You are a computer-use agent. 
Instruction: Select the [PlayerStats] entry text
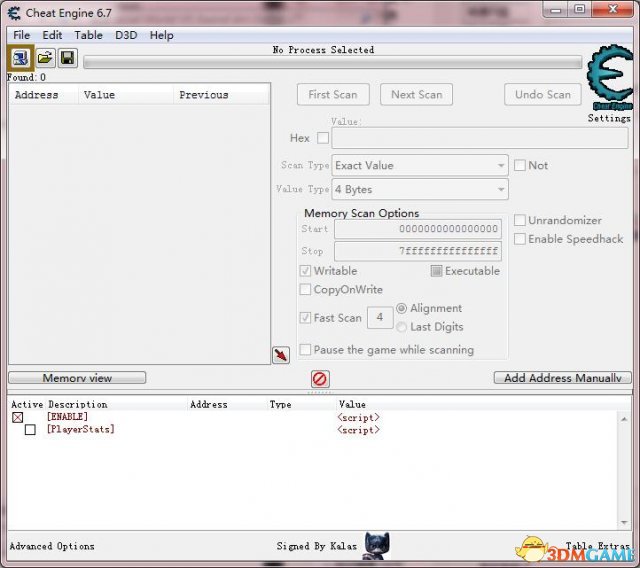coord(80,429)
